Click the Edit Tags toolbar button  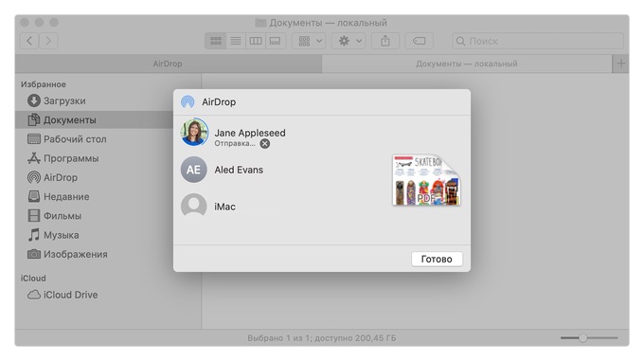(x=419, y=41)
